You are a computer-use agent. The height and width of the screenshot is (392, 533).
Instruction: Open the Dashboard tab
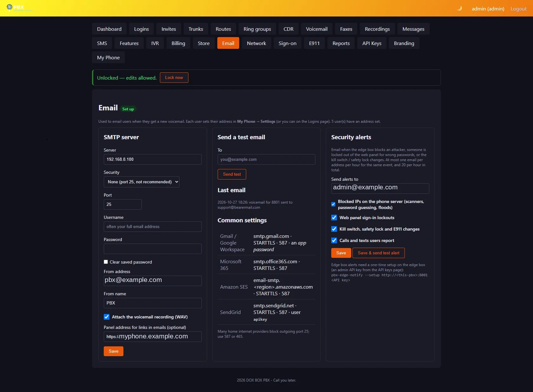(109, 29)
